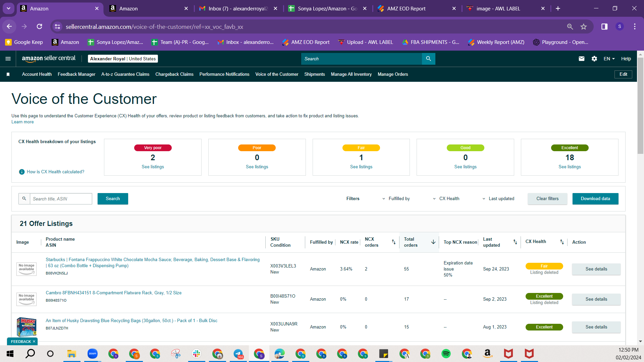Click the site information icon in the address bar
The height and width of the screenshot is (362, 644).
(x=58, y=26)
